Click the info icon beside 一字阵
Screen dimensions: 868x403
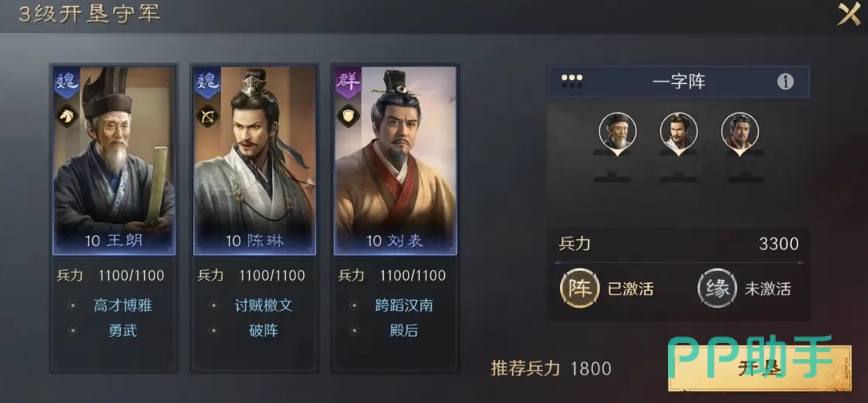[785, 82]
